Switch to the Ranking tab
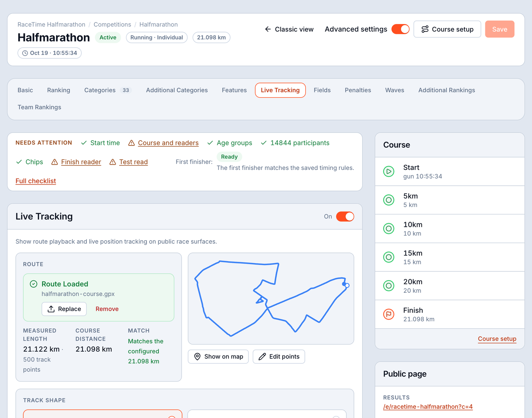532x418 pixels. [58, 90]
